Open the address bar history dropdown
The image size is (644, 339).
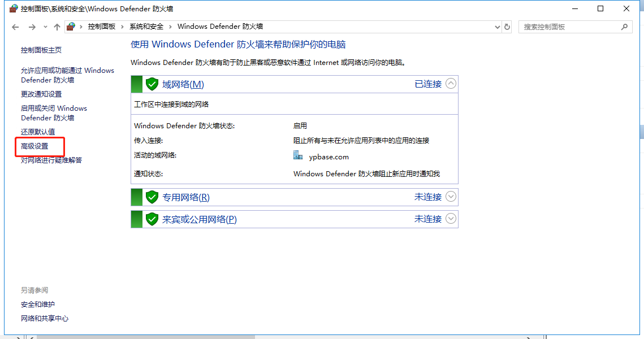pyautogui.click(x=497, y=27)
